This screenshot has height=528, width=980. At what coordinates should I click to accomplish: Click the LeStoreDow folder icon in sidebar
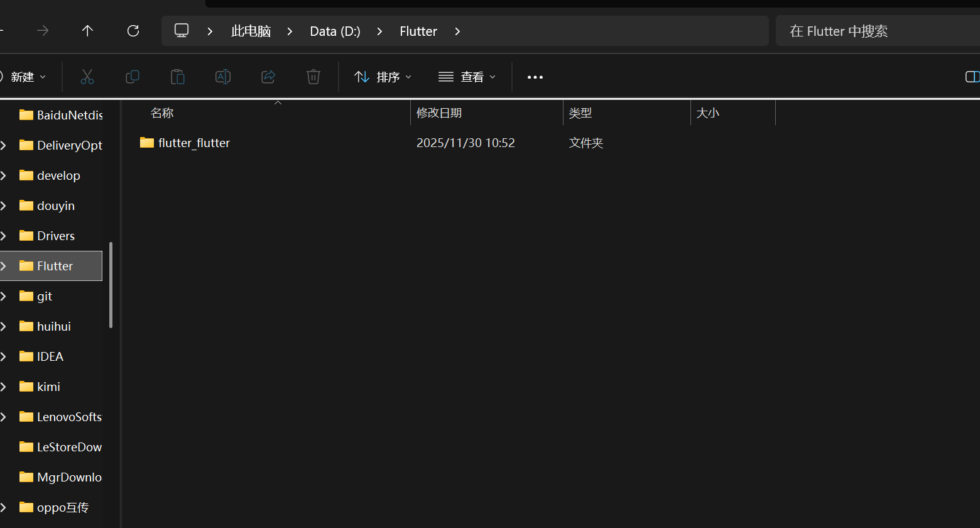(26, 447)
